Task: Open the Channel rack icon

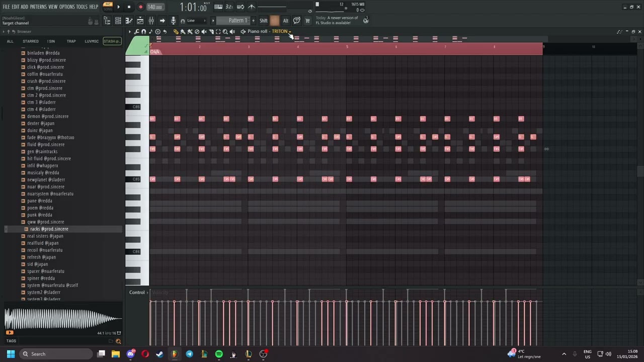Action: tap(118, 21)
